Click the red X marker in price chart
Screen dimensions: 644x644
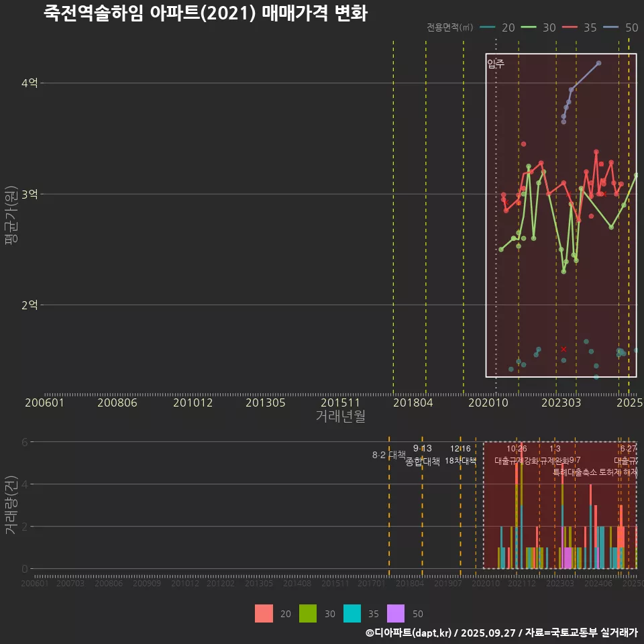pos(563,349)
